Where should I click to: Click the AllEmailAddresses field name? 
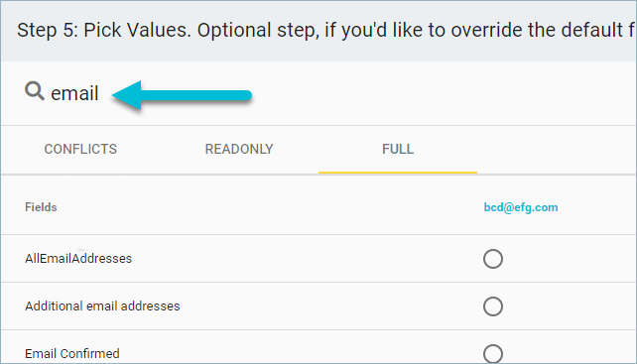coord(78,259)
